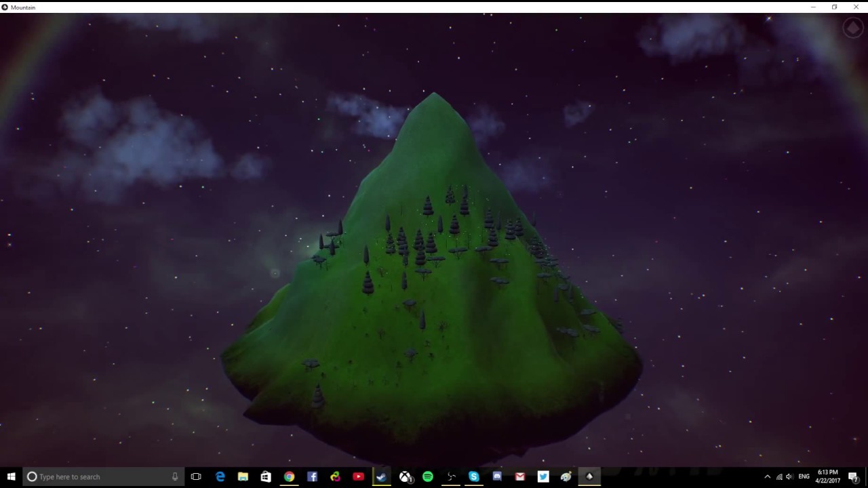Open the Action Center notifications icon
The width and height of the screenshot is (868, 488).
pyautogui.click(x=853, y=476)
